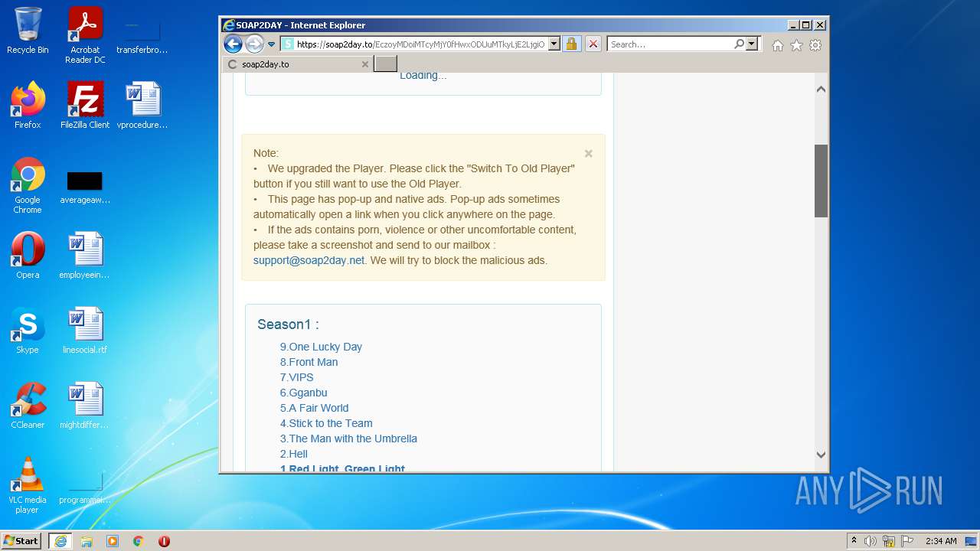Image resolution: width=980 pixels, height=551 pixels.
Task: Dismiss the Note banner with its X
Action: click(588, 153)
